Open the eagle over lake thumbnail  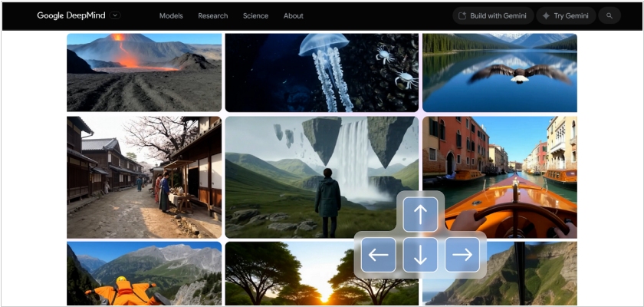[499, 73]
